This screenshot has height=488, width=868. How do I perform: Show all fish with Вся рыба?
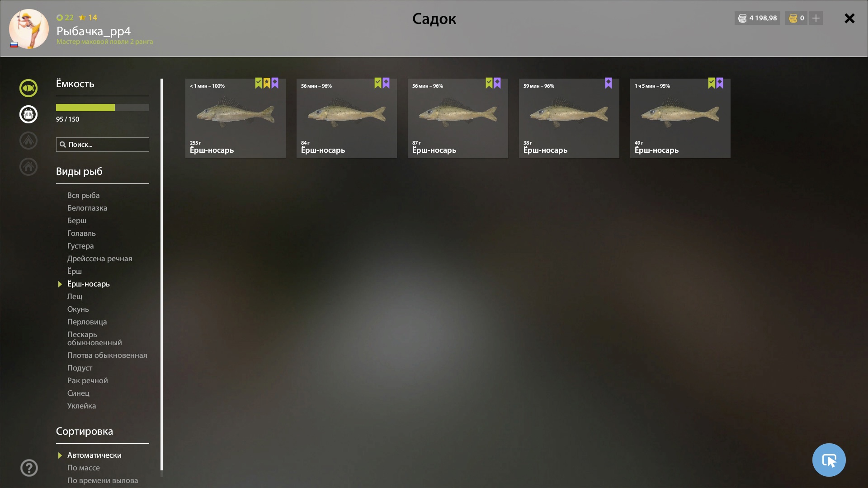(84, 195)
